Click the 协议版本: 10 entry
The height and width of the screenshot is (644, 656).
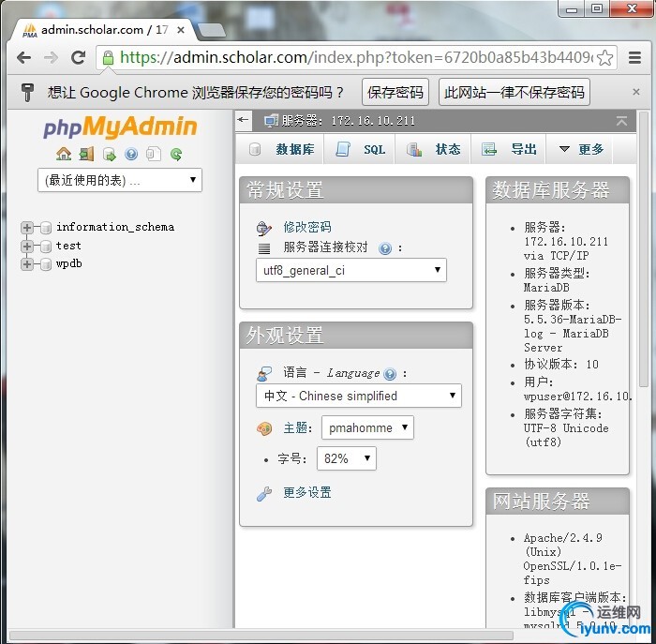560,365
